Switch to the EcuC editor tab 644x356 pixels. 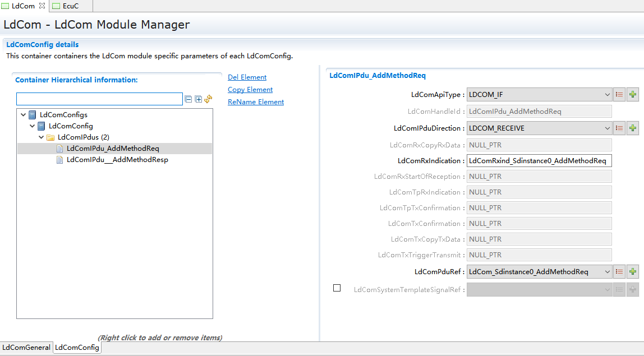[x=70, y=6]
